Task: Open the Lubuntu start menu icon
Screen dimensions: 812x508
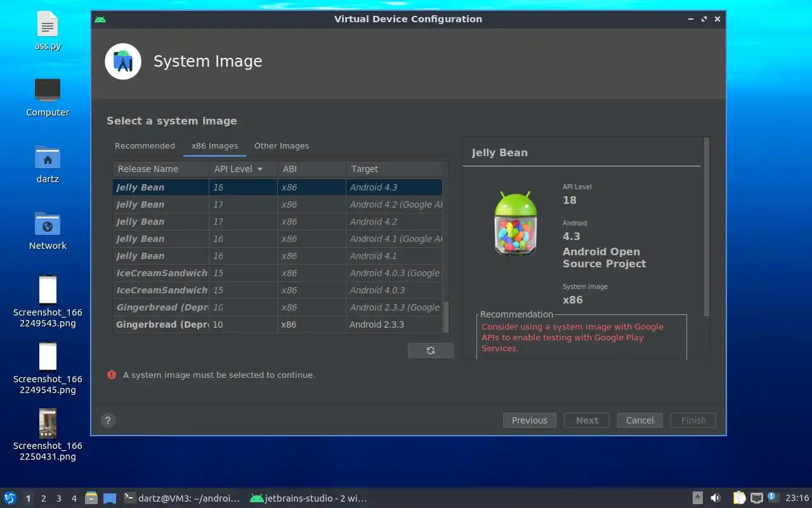Action: pos(10,498)
